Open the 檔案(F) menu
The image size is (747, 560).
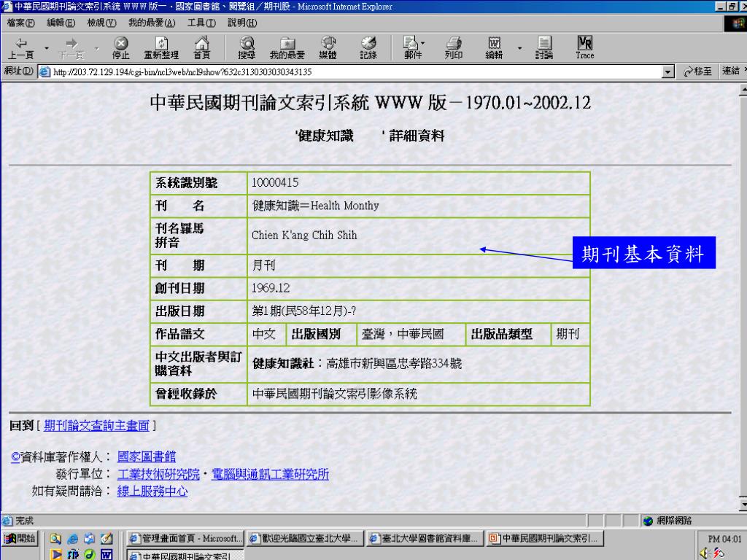click(21, 23)
